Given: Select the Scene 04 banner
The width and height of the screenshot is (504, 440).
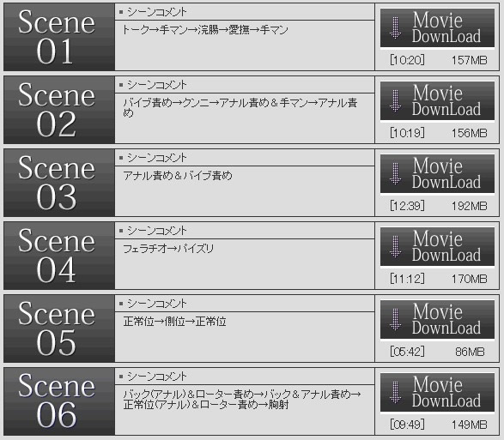Looking at the screenshot, I should point(59,256).
